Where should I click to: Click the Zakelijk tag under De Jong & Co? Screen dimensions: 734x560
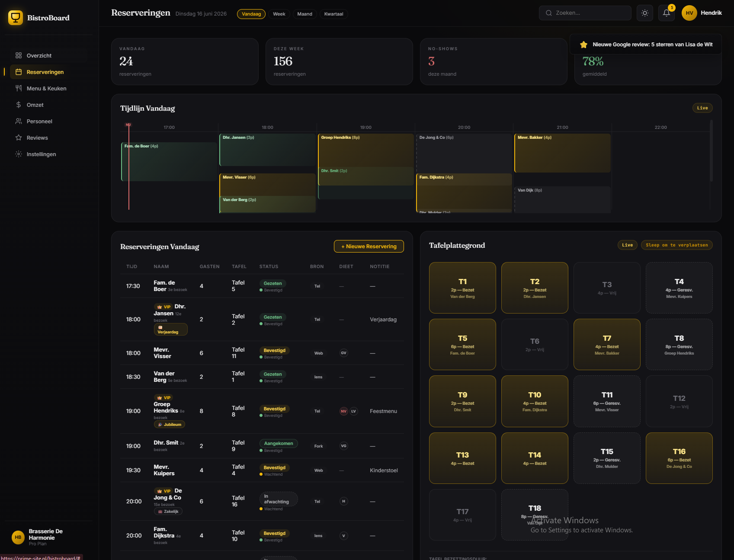pyautogui.click(x=168, y=512)
